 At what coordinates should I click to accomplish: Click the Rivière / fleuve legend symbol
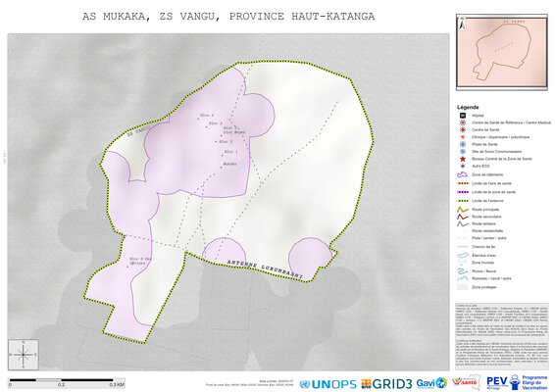(x=462, y=271)
